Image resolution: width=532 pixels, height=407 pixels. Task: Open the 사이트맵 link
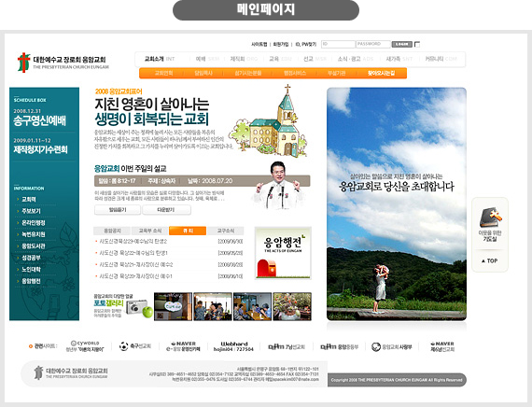(259, 45)
